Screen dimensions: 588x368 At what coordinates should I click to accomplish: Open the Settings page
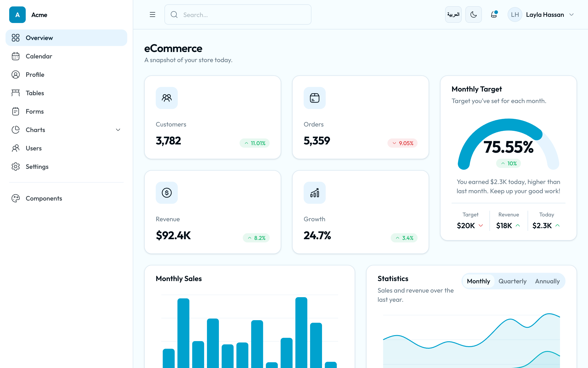[x=66, y=167]
